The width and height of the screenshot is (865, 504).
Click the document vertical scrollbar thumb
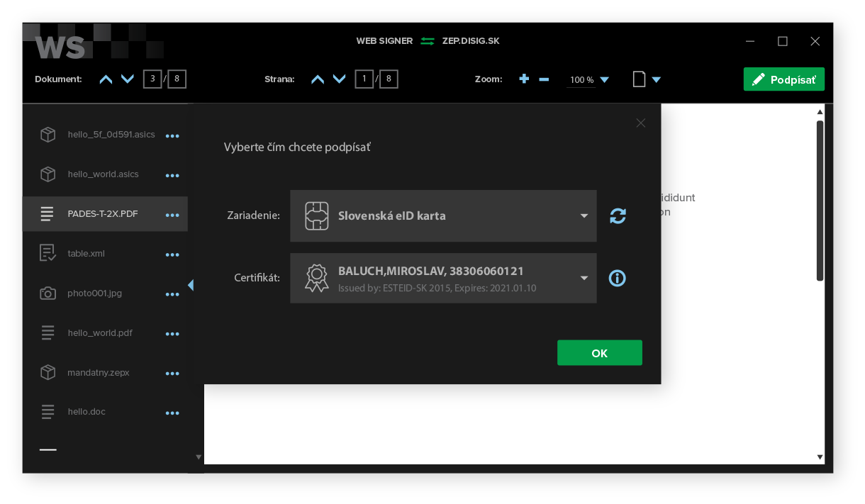(x=820, y=201)
